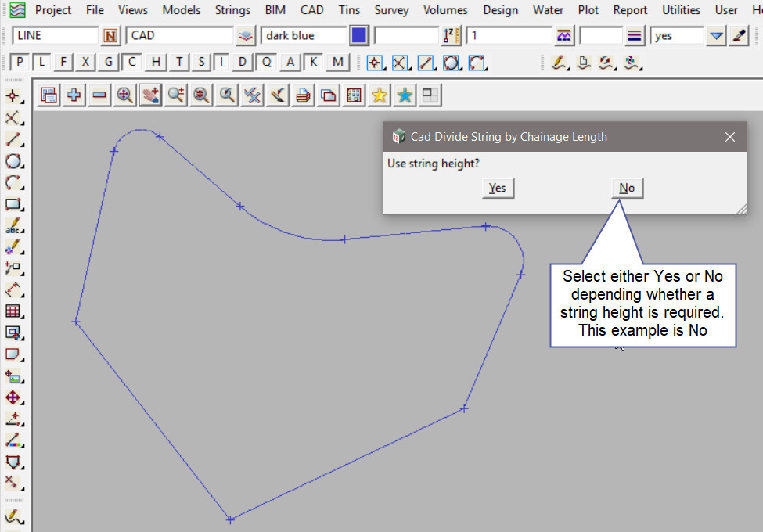Open the model list icon beside CAD field
Viewport: 763px width, 532px height.
[x=246, y=36]
